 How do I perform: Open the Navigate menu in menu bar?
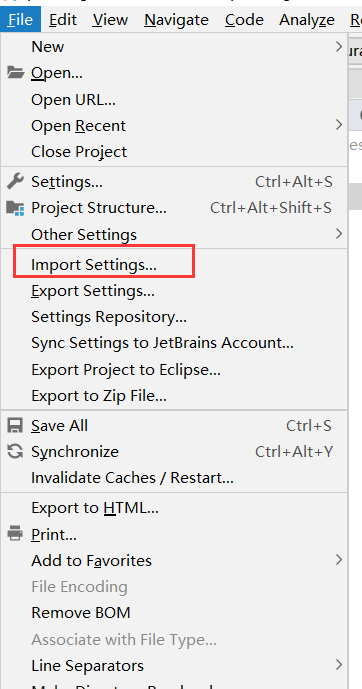pos(176,20)
